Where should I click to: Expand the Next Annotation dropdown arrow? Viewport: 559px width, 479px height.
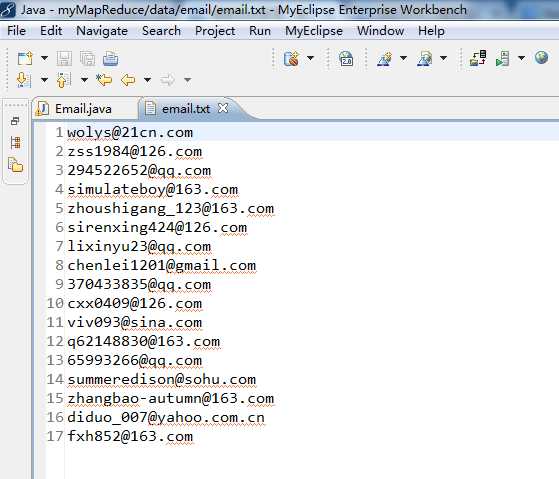tap(44, 80)
